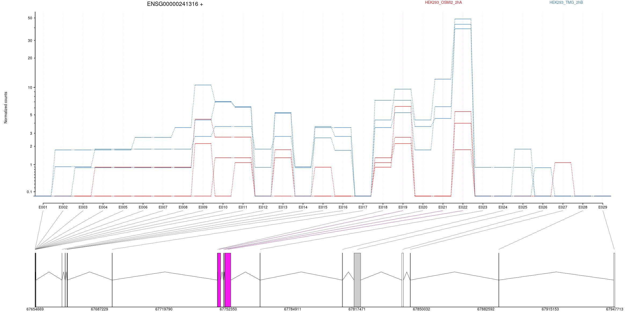
Task: Click exon label E022
Action: pyautogui.click(x=463, y=207)
